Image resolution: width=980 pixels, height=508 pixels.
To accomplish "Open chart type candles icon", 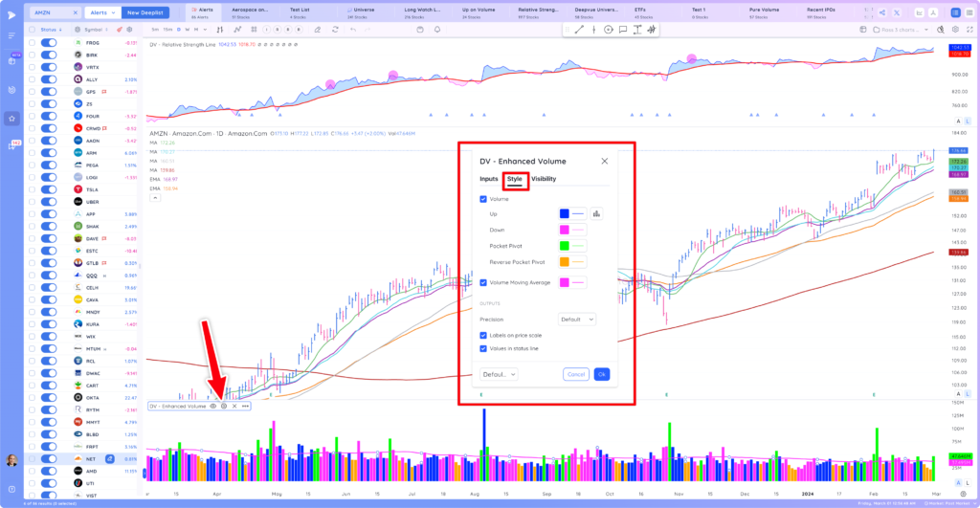I will (219, 30).
